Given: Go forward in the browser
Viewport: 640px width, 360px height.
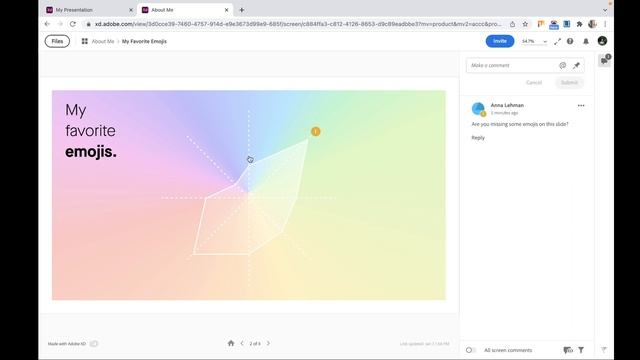Looking at the screenshot, I should point(60,24).
